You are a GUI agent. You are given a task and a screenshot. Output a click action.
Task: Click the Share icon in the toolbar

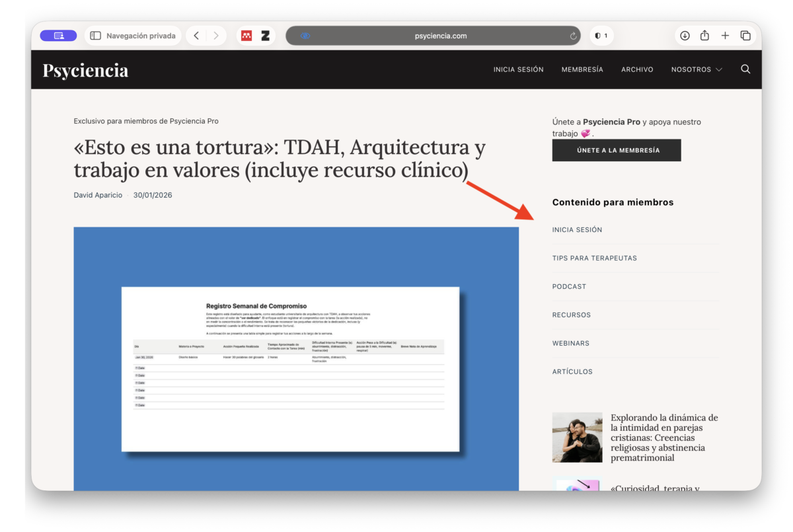click(704, 36)
